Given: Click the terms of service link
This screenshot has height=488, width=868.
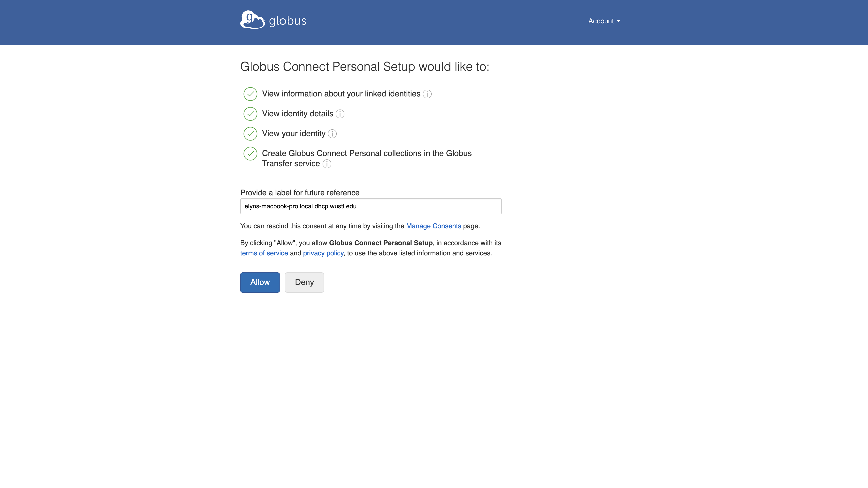Looking at the screenshot, I should 264,253.
